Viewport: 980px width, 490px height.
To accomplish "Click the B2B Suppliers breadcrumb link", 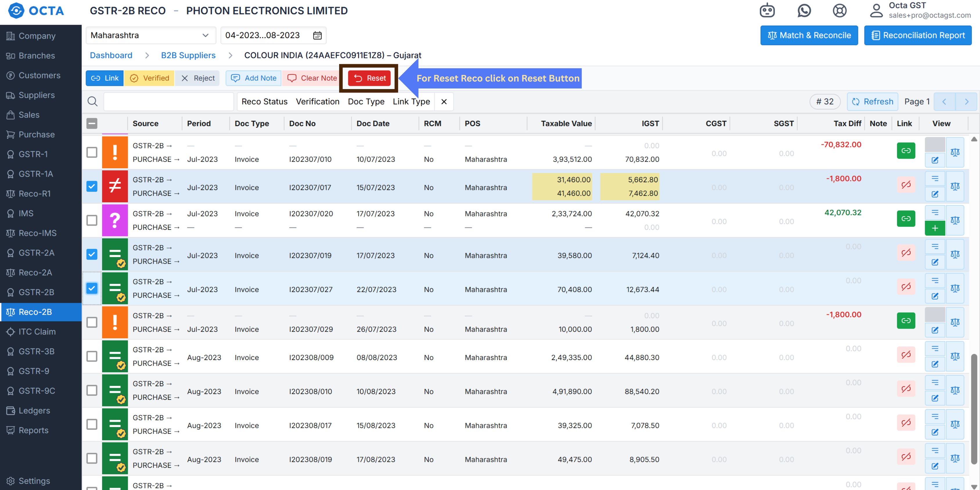I will (188, 55).
